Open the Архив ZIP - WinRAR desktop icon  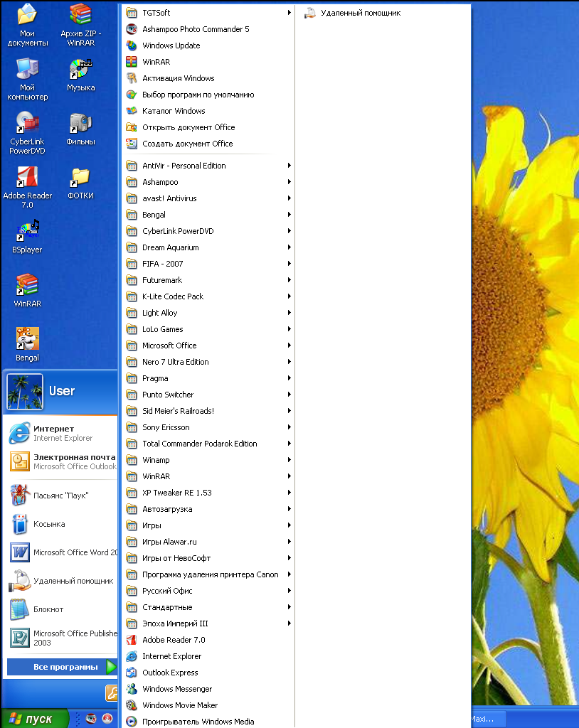[x=80, y=14]
